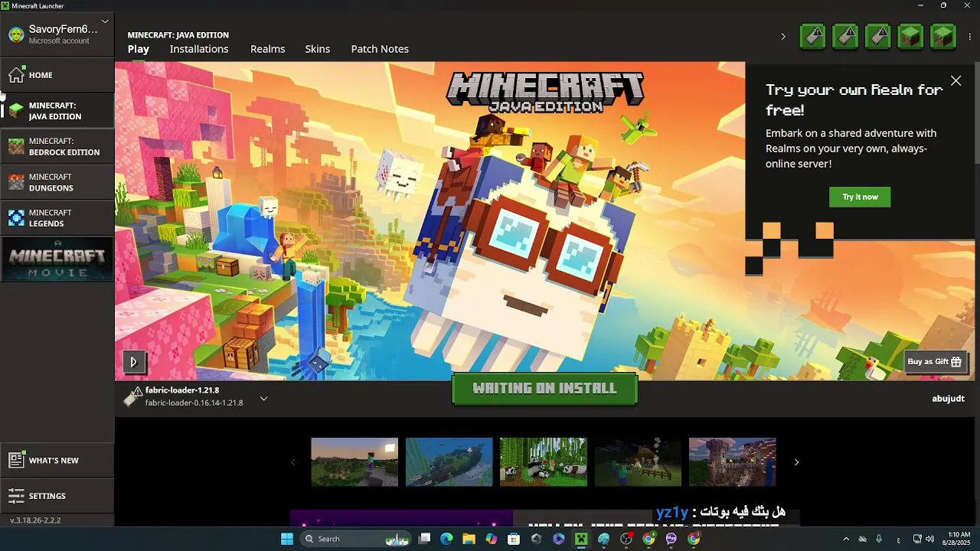Show hidden system tray icons
Image resolution: width=980 pixels, height=551 pixels.
846,539
